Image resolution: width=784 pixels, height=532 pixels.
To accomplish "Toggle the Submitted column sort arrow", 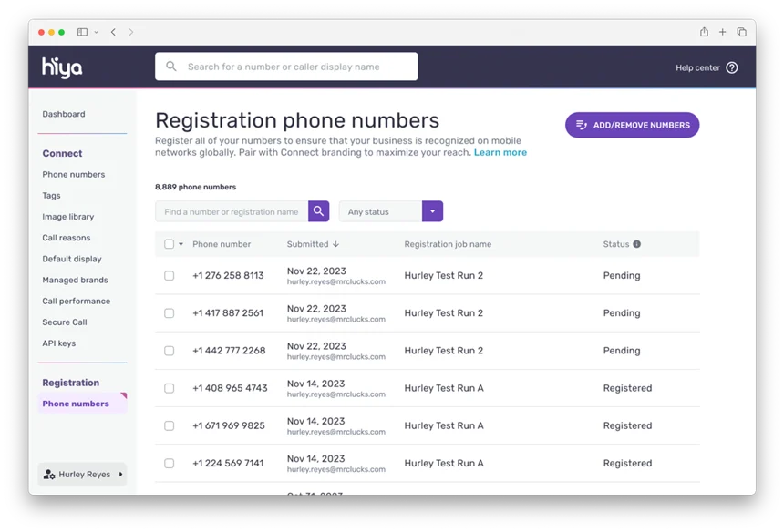I will pyautogui.click(x=337, y=244).
